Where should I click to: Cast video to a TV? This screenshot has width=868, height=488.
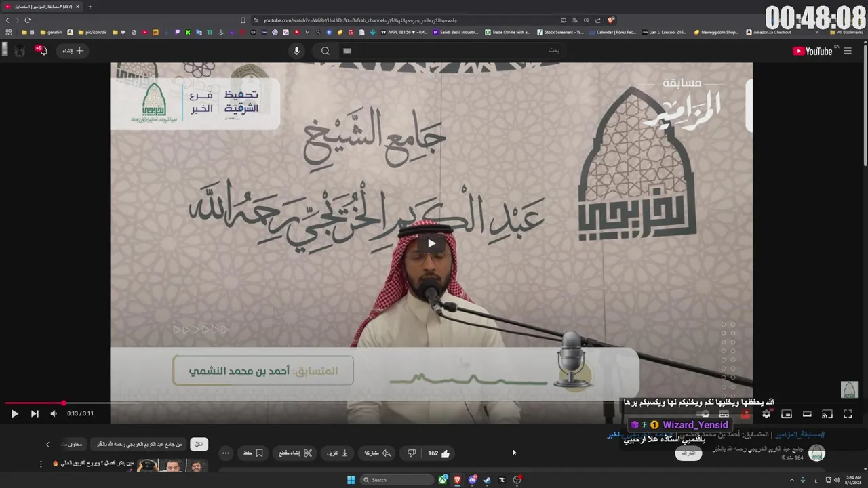[x=827, y=413]
